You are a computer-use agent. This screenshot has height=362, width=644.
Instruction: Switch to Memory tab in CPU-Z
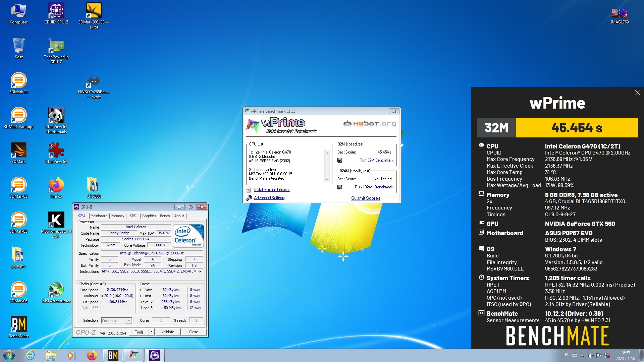click(x=118, y=216)
